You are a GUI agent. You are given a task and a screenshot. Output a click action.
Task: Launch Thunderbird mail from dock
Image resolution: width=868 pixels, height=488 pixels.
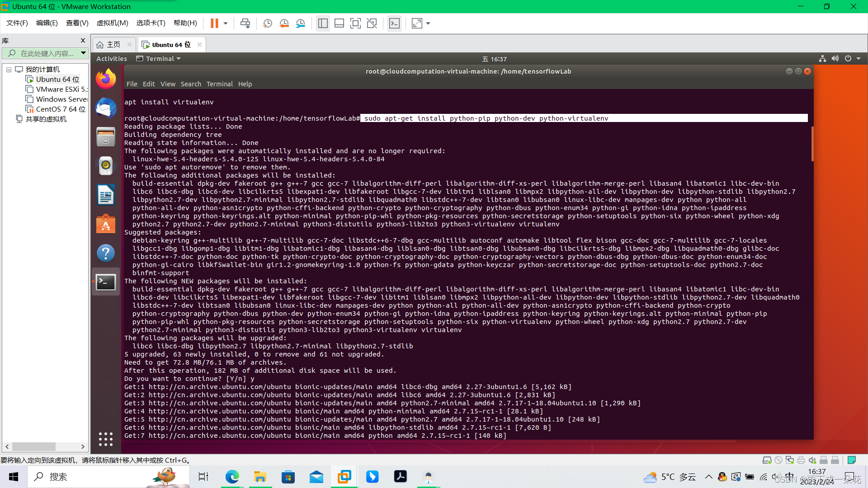(x=106, y=108)
